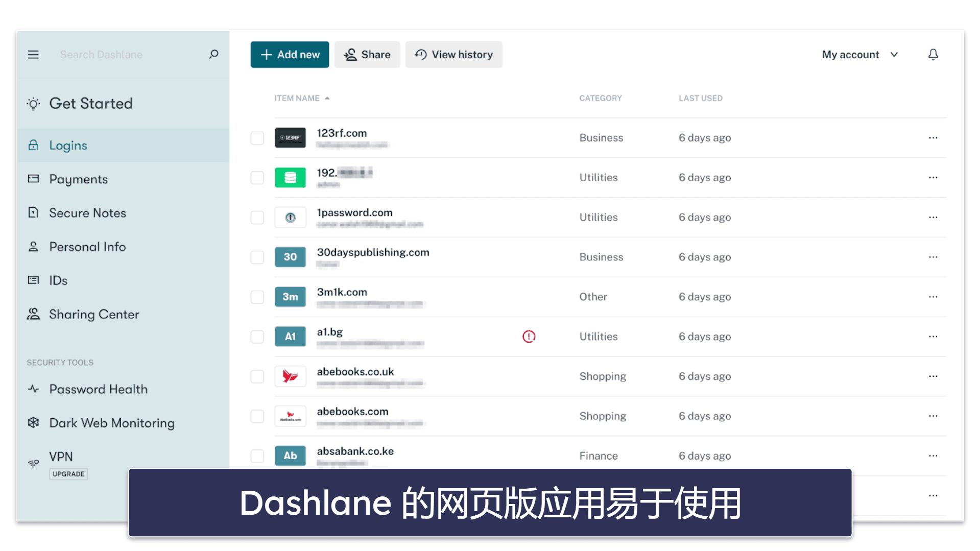Click the Ab icon for absabank.co.ke
The height and width of the screenshot is (551, 980).
tap(290, 456)
